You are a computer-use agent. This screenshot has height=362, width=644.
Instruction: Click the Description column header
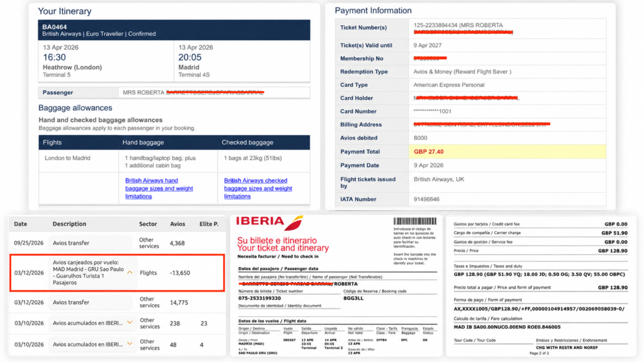[x=69, y=224]
